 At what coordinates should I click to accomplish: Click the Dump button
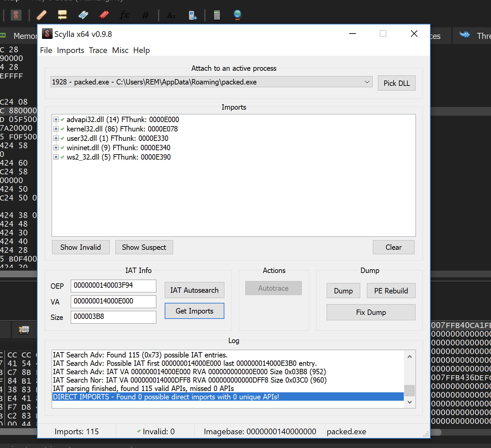tap(343, 291)
